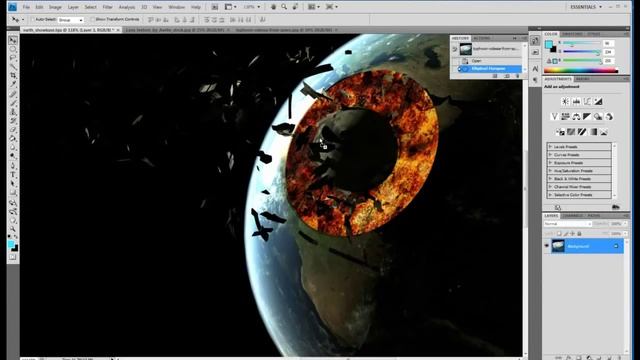Launch Bridge from the application bar
Image resolution: width=640 pixels, height=360 pixels.
click(x=215, y=7)
